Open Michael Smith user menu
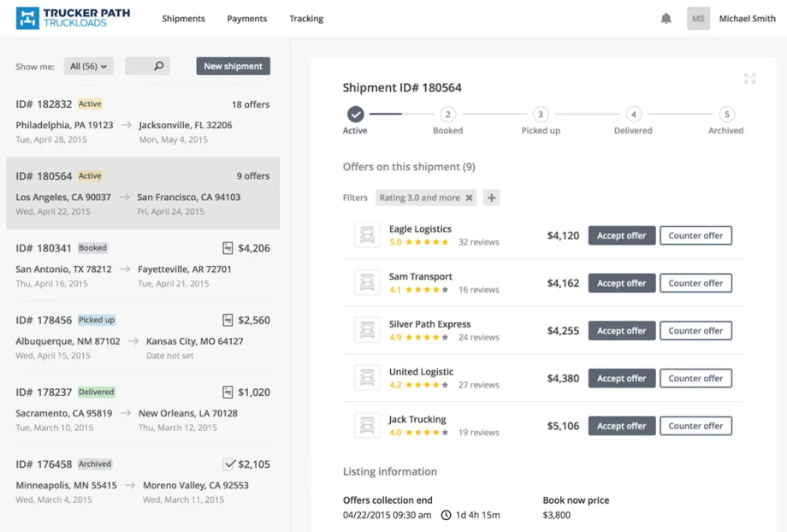This screenshot has width=787, height=532. (747, 19)
